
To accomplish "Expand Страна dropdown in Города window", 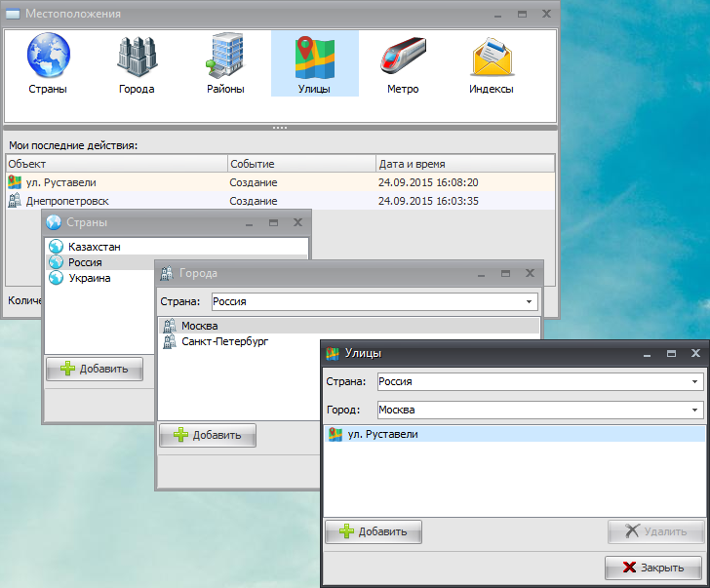I will click(530, 302).
